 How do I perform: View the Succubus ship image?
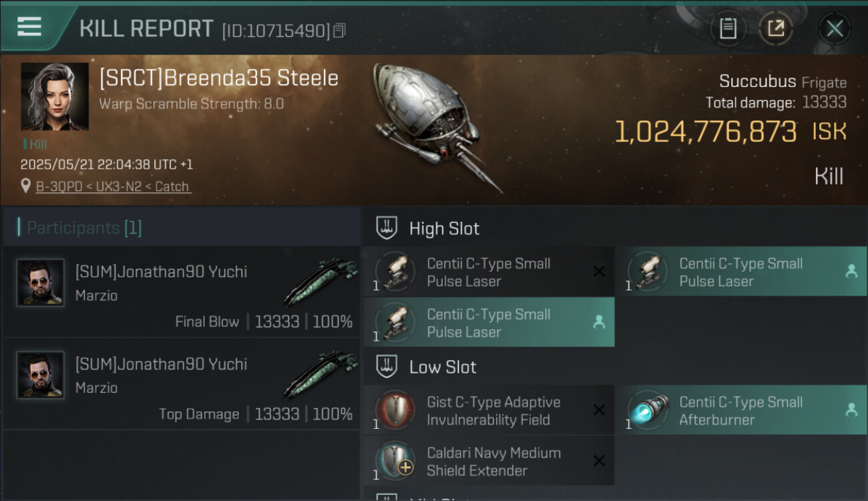pyautogui.click(x=434, y=127)
